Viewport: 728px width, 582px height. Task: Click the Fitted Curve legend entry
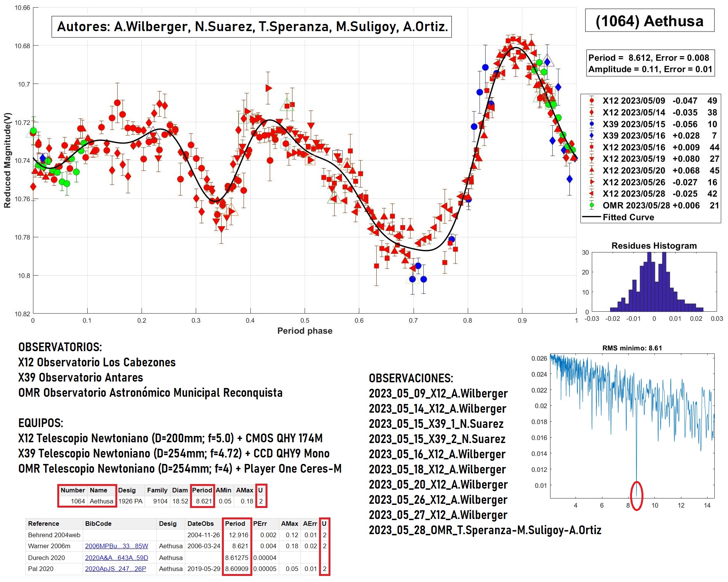pyautogui.click(x=618, y=217)
